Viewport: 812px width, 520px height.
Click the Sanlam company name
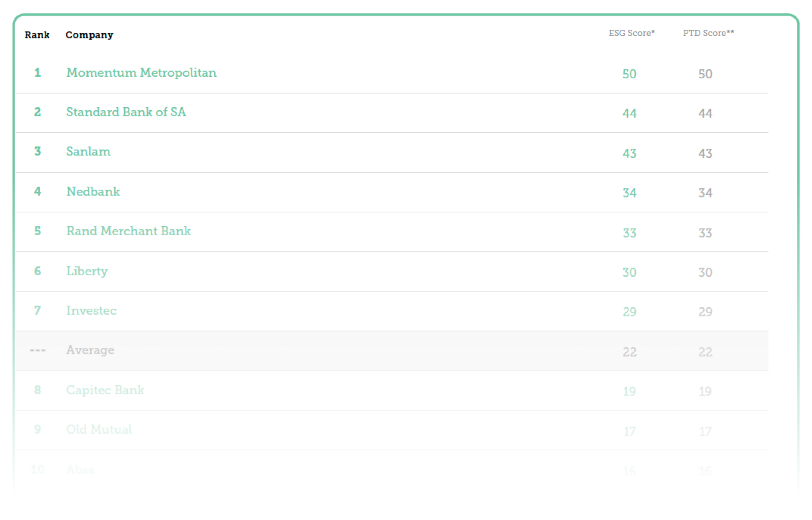tap(88, 151)
